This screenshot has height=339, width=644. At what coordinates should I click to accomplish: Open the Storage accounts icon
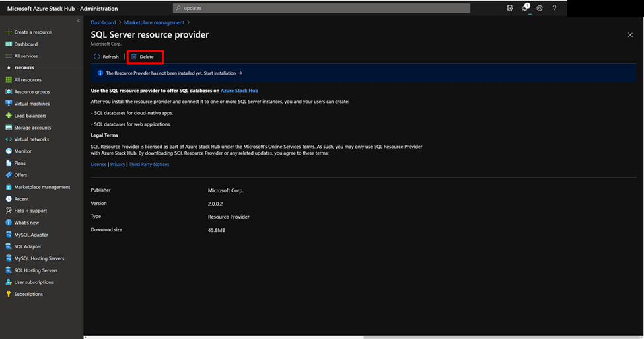8,128
